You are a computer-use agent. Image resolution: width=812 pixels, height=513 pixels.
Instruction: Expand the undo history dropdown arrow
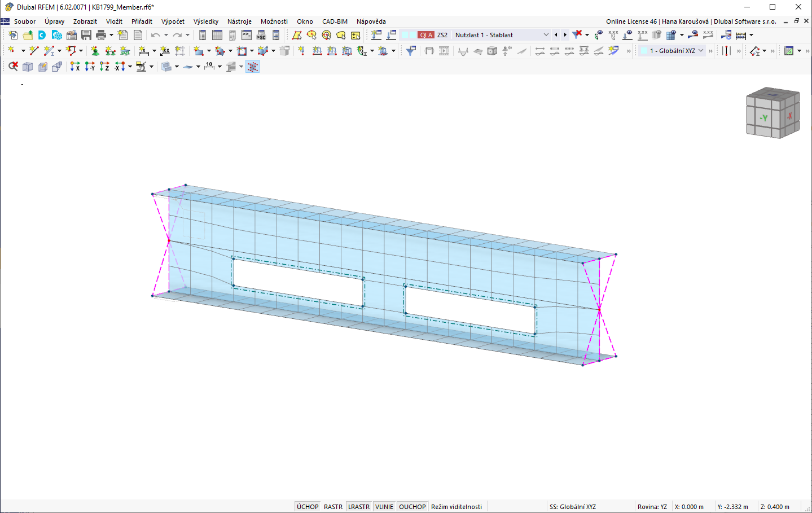click(x=166, y=35)
